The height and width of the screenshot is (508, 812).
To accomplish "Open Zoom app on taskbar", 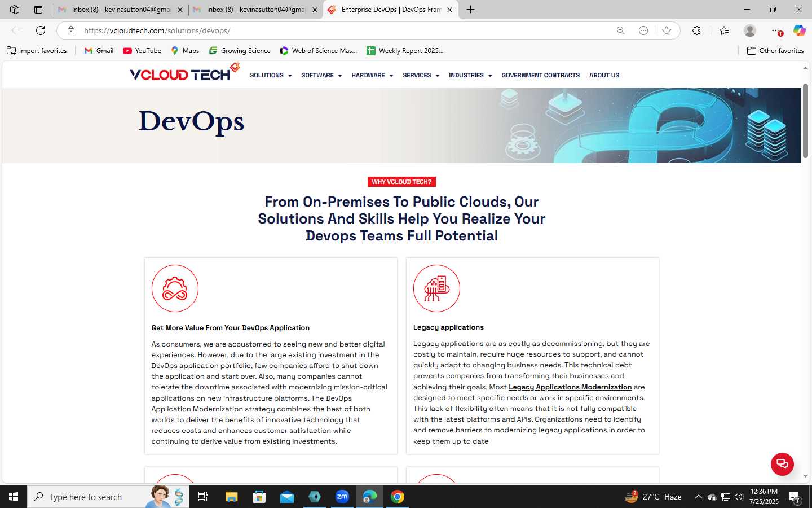I will [342, 497].
